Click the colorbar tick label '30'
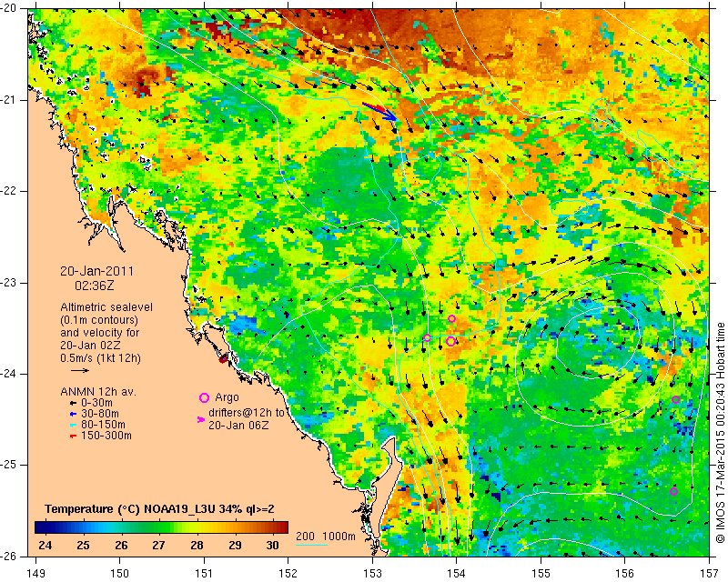 pyautogui.click(x=272, y=545)
